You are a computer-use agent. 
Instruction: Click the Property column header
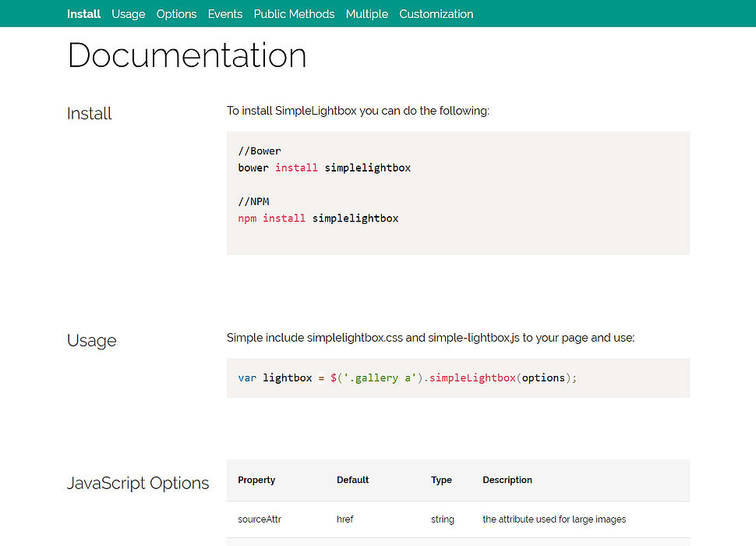[256, 480]
